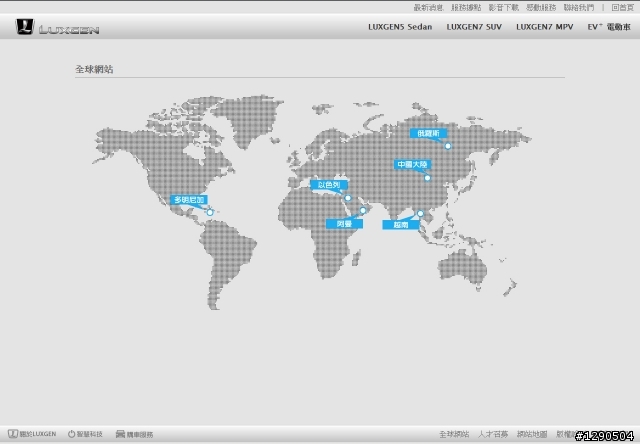The image size is (640, 444).
Task: Open the LUXGEN7 SUV menu
Action: click(x=474, y=27)
